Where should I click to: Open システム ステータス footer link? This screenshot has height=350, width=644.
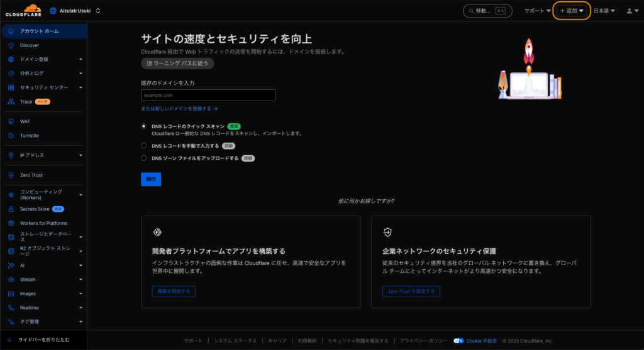point(235,341)
